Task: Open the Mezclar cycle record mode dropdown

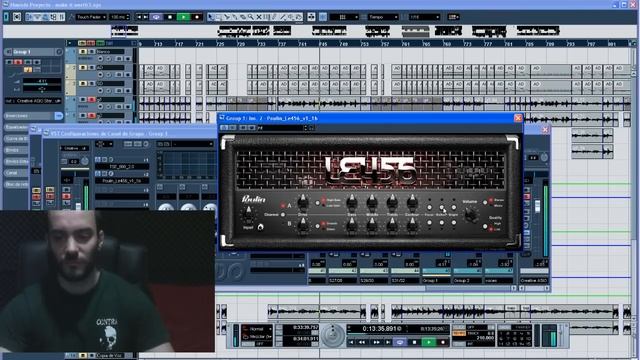Action: pos(257,336)
